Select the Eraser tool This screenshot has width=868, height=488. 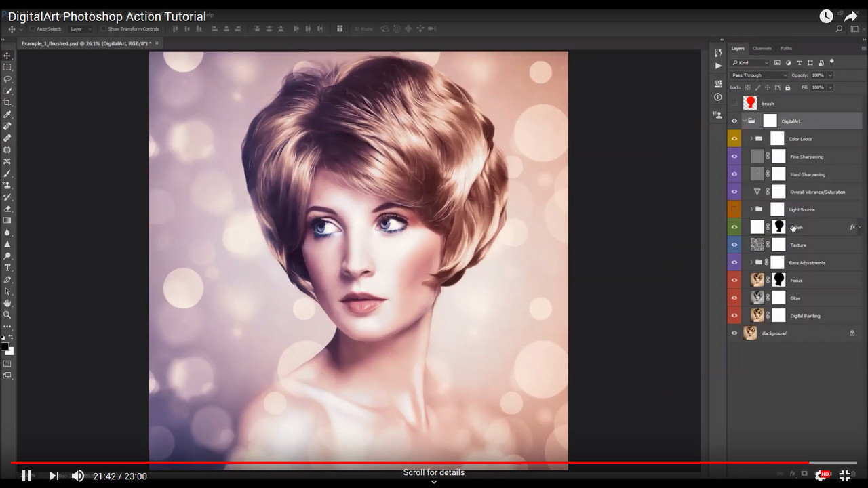point(7,209)
